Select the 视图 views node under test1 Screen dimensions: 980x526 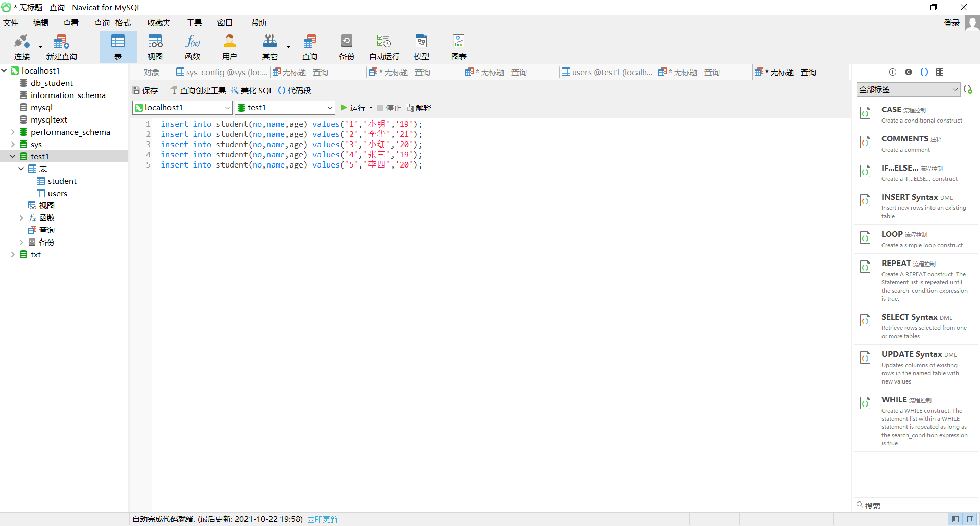[x=41, y=205]
